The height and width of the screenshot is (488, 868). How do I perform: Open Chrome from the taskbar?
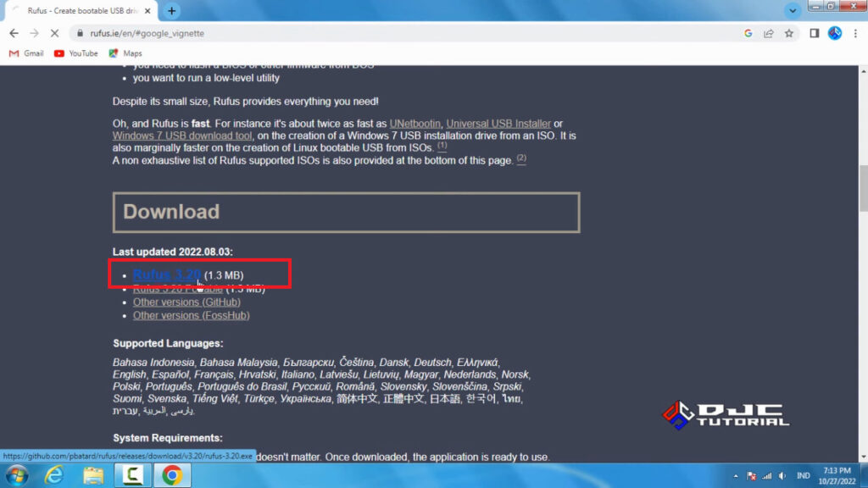(172, 477)
